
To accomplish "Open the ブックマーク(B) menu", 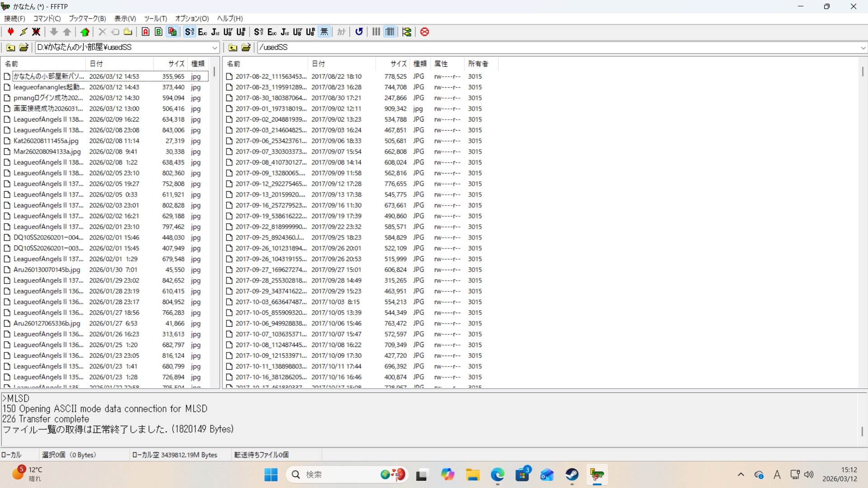I will 87,19.
